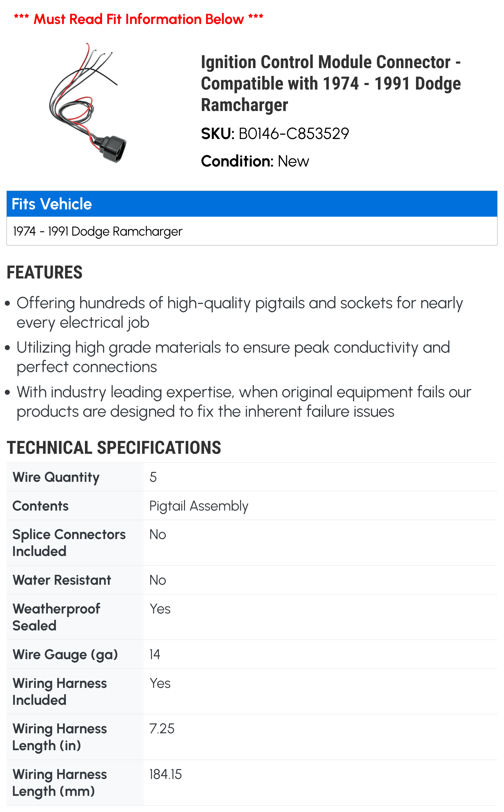Click the Water Resistant specification row
504x812 pixels.
(x=252, y=580)
